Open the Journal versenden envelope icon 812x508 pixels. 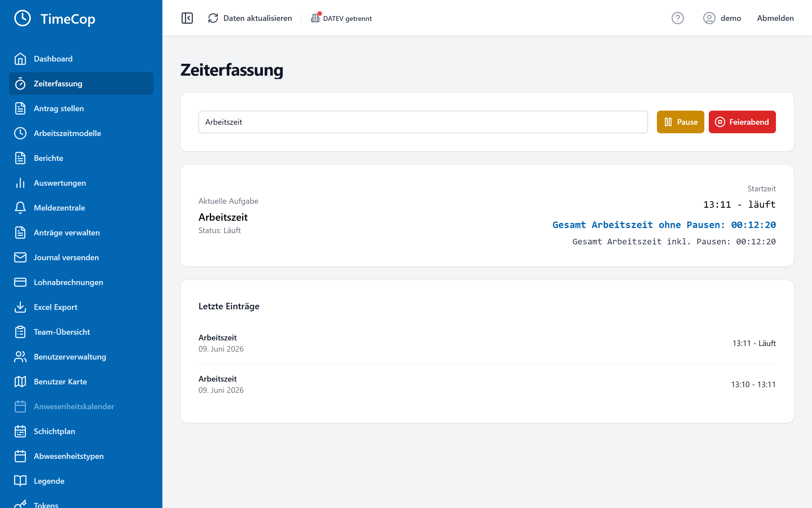[20, 258]
